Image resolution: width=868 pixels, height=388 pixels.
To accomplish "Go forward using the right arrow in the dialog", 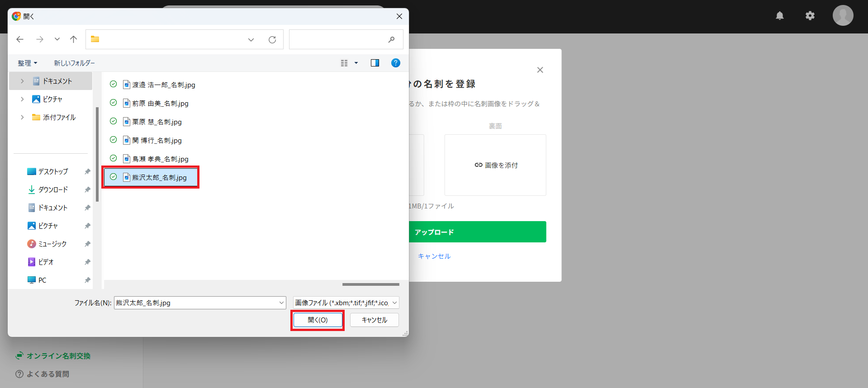I will tap(40, 39).
